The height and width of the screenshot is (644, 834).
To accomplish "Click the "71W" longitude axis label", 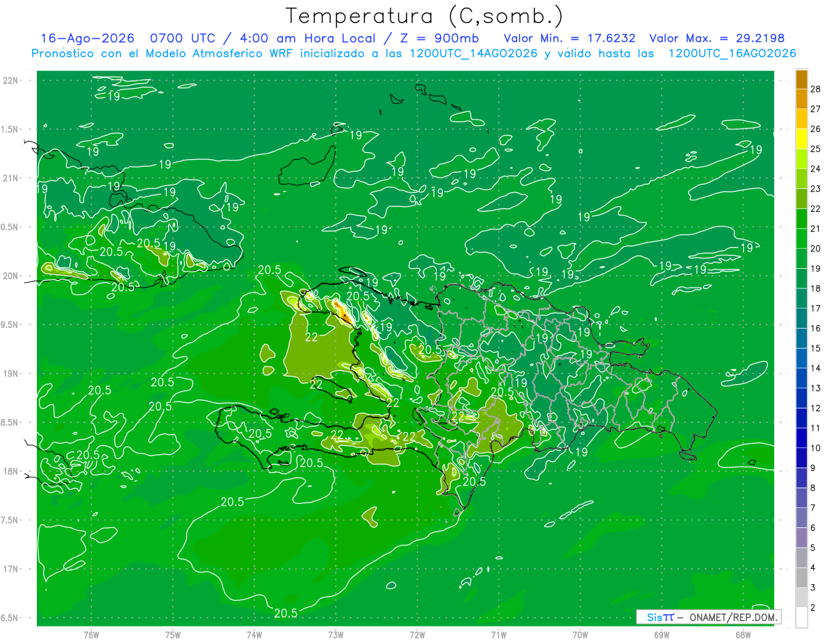I will pos(498,634).
